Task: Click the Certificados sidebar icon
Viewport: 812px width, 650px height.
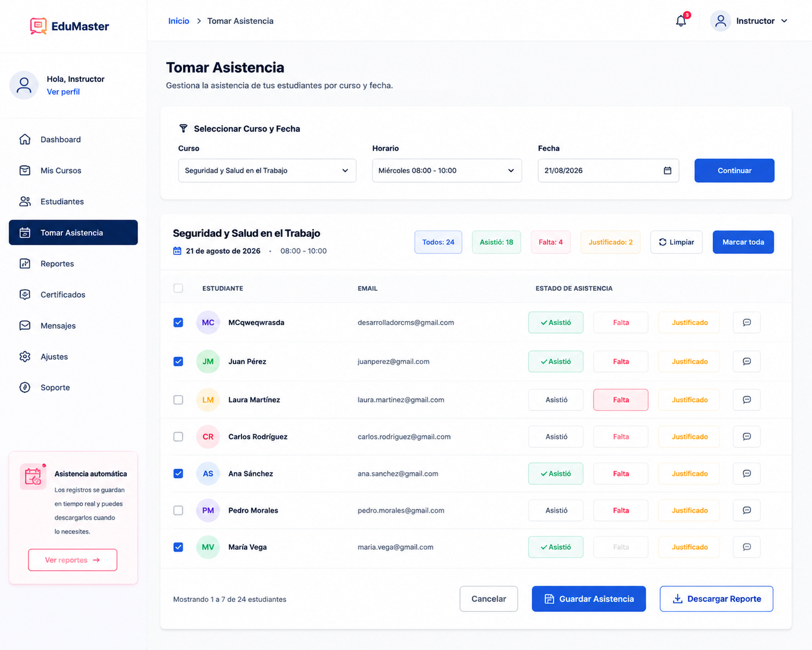Action: (25, 294)
